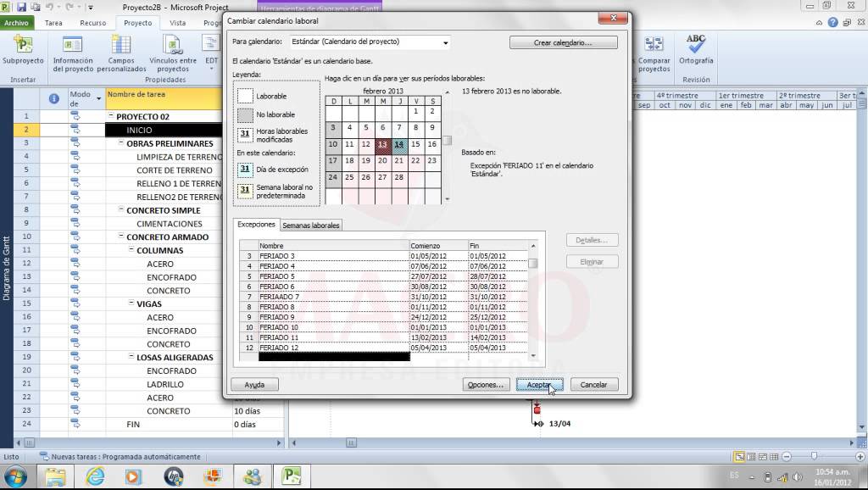868x490 pixels.
Task: Click the volume icon in system tray
Action: pos(797,477)
